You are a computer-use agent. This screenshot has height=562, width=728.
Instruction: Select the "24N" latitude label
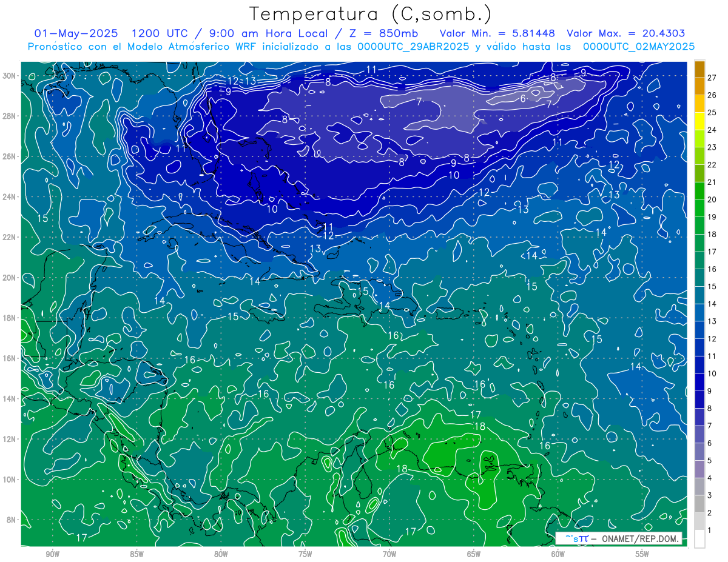(10, 196)
